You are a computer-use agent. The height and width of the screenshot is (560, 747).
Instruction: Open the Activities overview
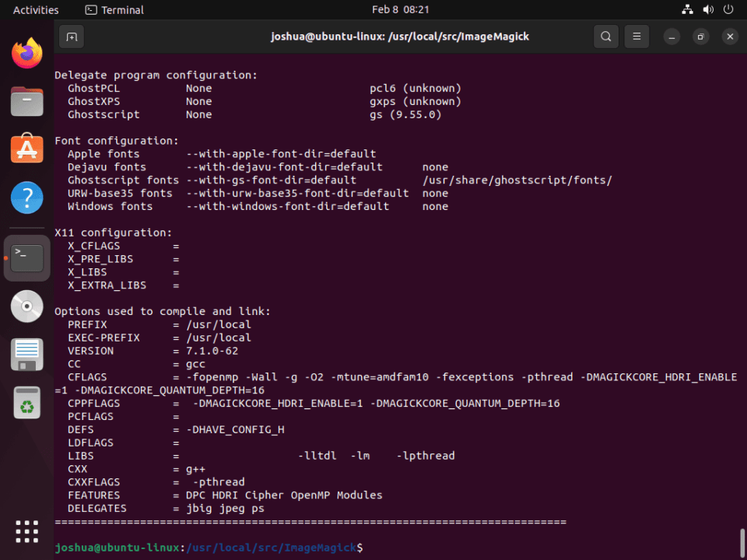coord(36,9)
